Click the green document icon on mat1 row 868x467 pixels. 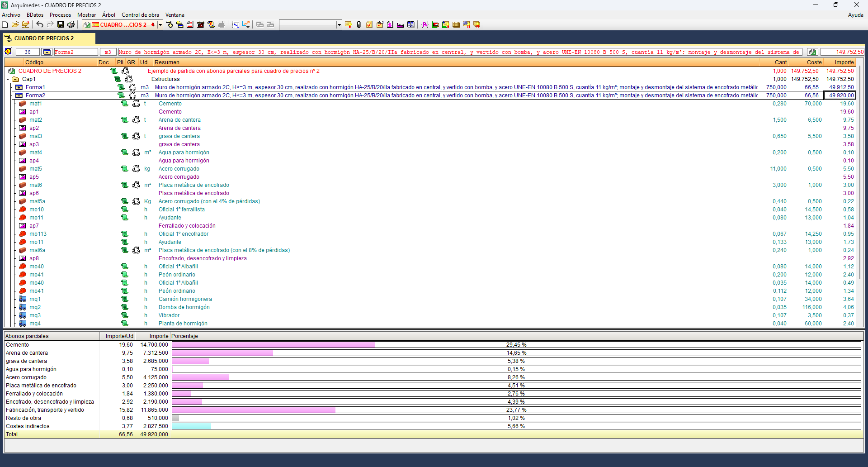point(125,104)
